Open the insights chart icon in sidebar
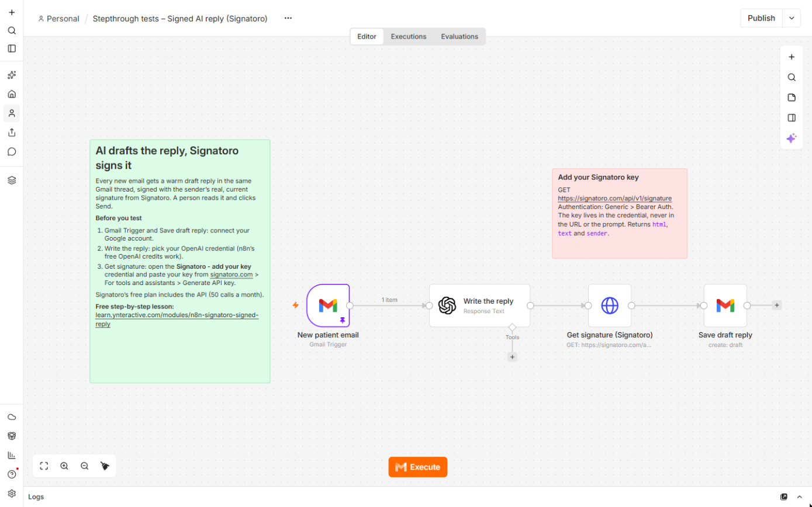Image resolution: width=812 pixels, height=507 pixels. pos(12,455)
